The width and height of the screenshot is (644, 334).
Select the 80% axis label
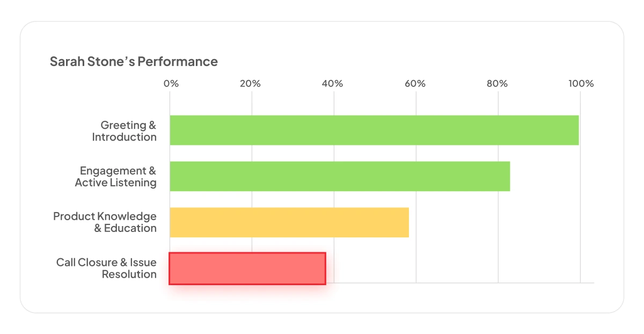click(497, 84)
